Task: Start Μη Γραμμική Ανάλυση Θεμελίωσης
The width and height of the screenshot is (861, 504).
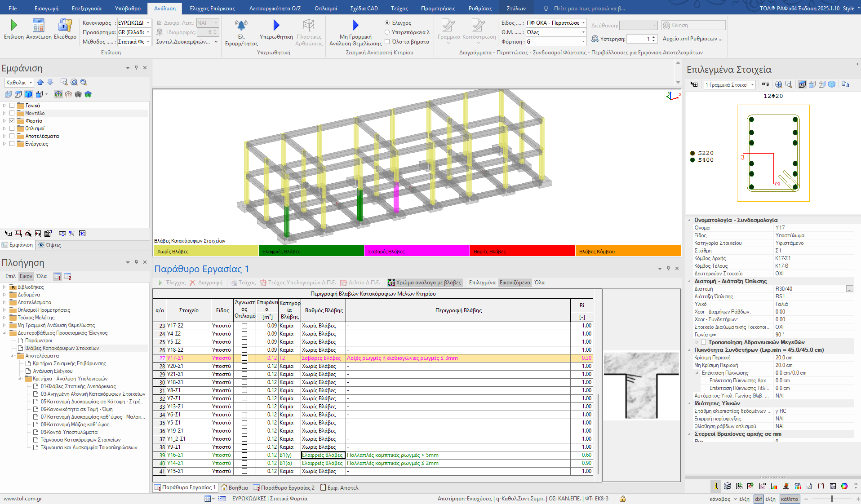Action: click(x=355, y=26)
